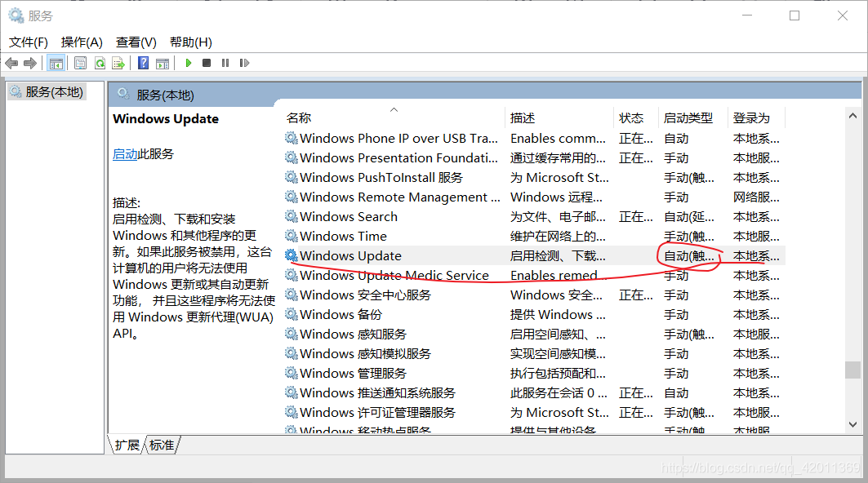The height and width of the screenshot is (483, 868).
Task: Click 为 Microsoft St... description of PushToInstall
Action: 559,177
